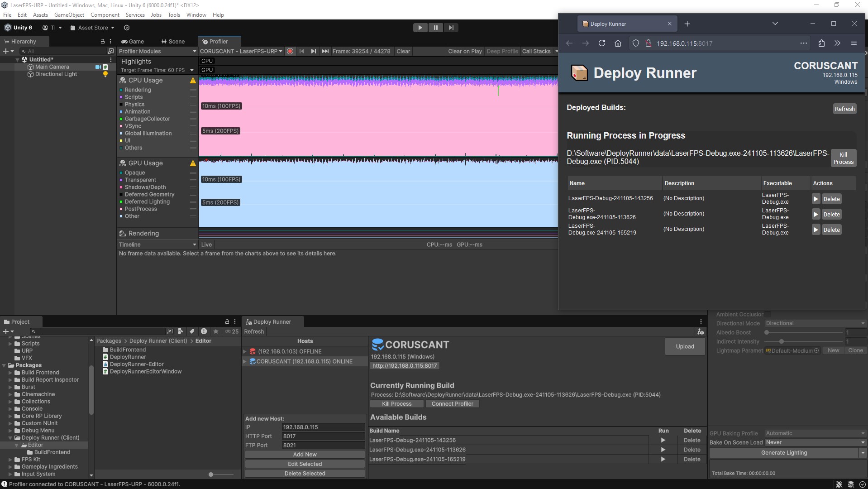Lock the Hierarchy panel
Screen dimensions: 868x489
point(103,41)
